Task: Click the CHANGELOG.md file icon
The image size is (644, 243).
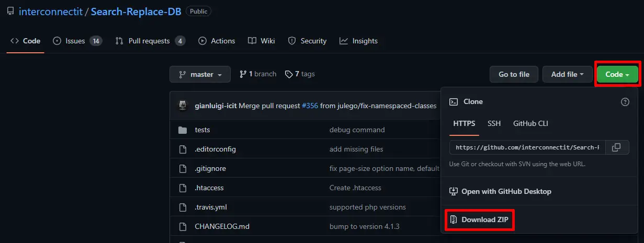Action: coord(183,227)
